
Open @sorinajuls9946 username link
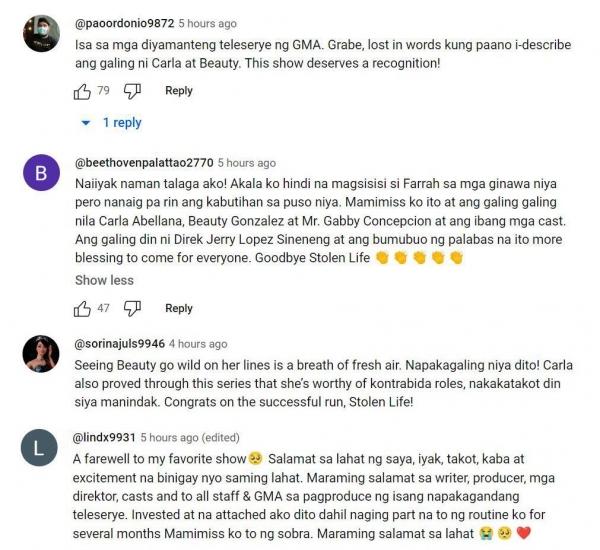pos(119,344)
